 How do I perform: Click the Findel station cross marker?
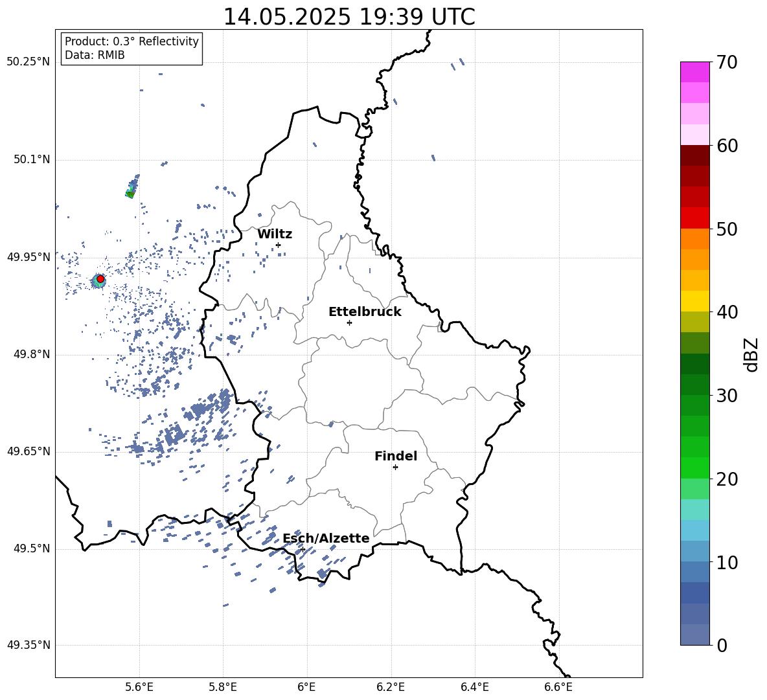click(395, 468)
